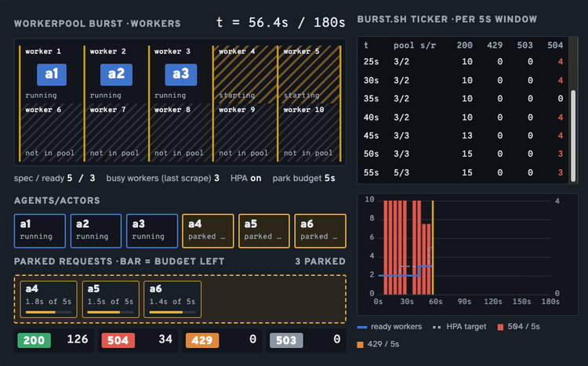The width and height of the screenshot is (588, 366).
Task: Select the worker 9 not in pool cell
Action: click(245, 132)
